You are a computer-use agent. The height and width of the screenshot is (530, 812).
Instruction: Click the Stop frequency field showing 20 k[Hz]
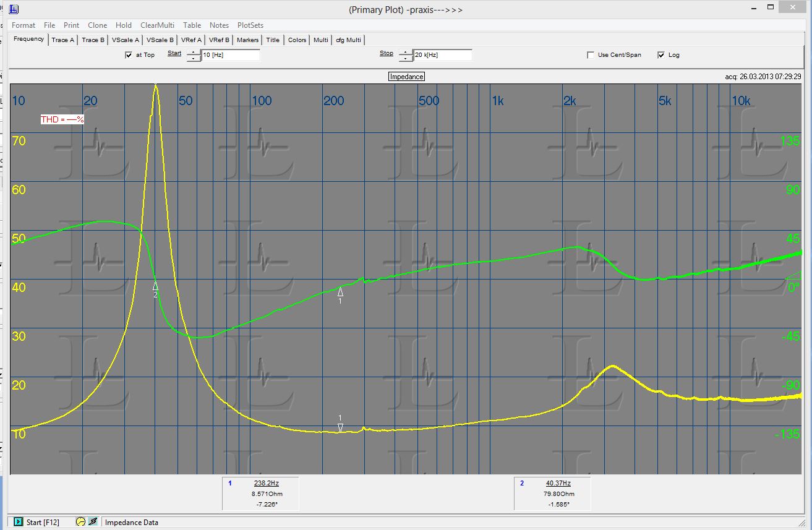[443, 55]
